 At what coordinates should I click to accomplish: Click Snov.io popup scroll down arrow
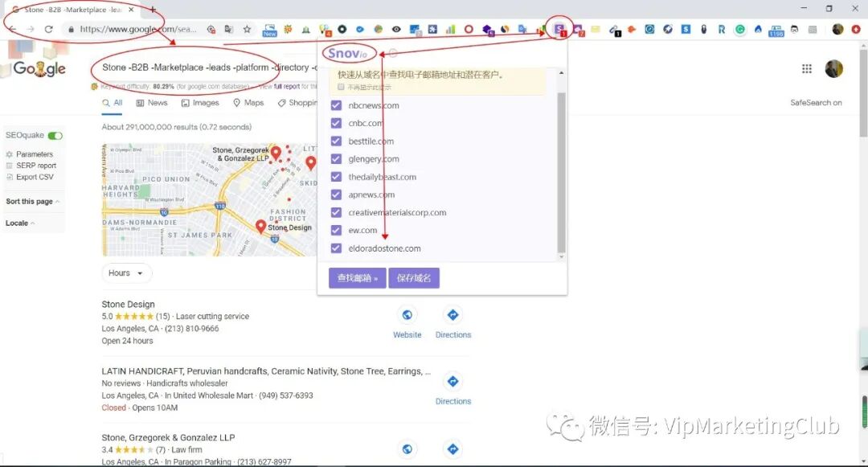tap(561, 256)
